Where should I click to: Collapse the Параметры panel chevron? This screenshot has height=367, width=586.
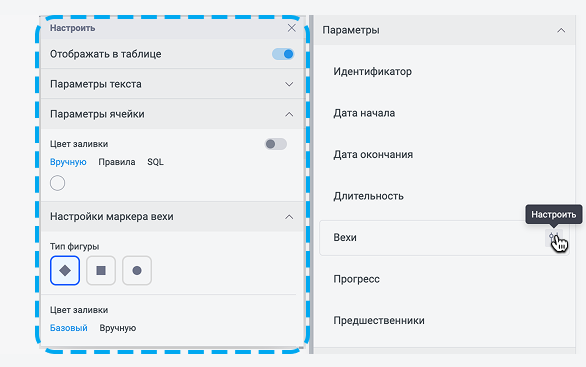pos(561,30)
